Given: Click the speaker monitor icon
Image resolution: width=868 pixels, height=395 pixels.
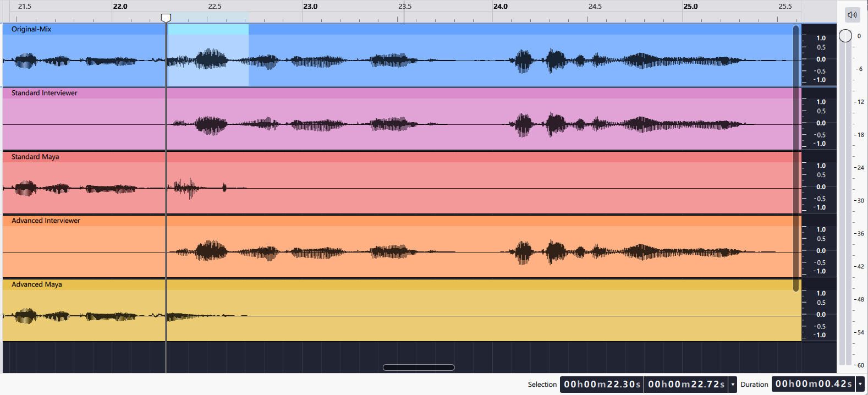Looking at the screenshot, I should pos(852,15).
